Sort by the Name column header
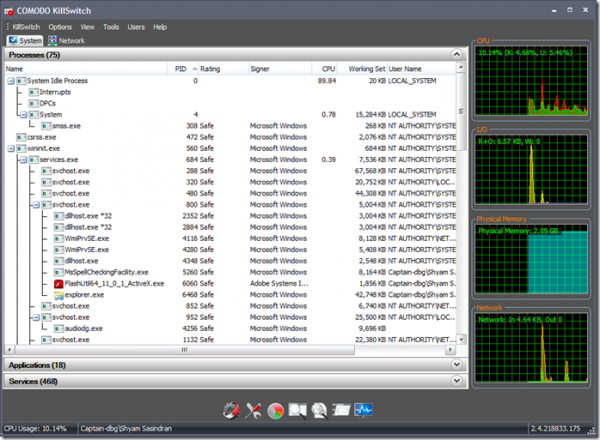This screenshot has height=440, width=600. coord(86,69)
